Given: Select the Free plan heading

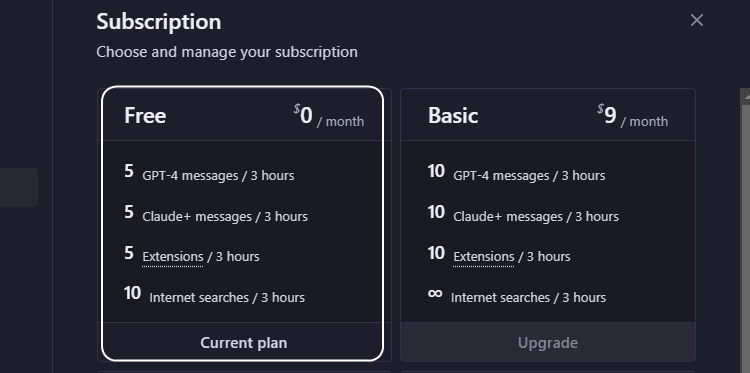Looking at the screenshot, I should click(x=145, y=116).
